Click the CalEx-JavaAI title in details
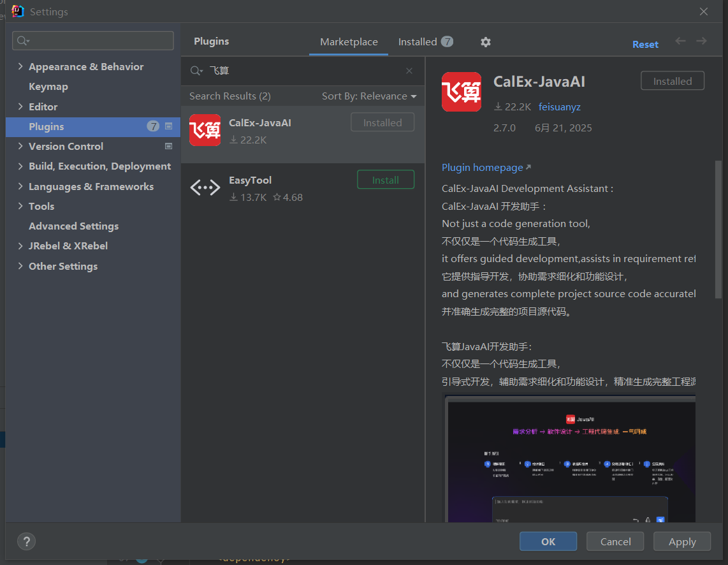Screen dimensions: 728x565 [539, 82]
